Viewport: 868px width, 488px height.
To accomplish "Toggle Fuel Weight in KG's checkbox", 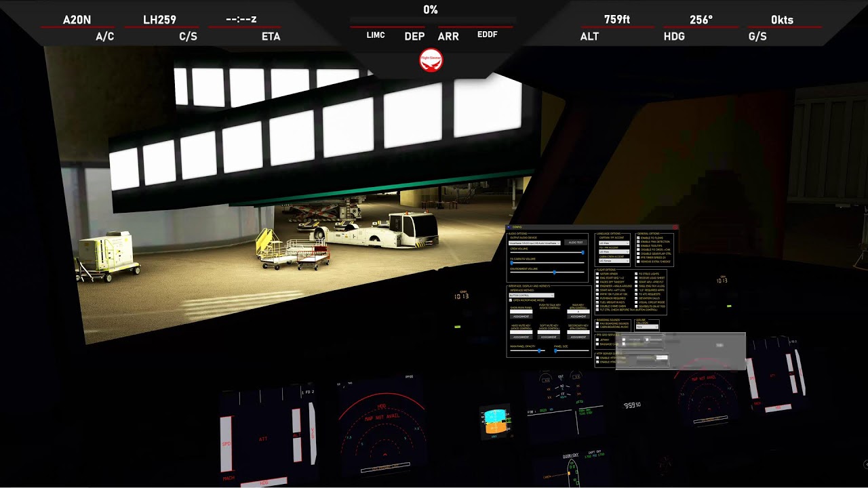I will click(x=597, y=302).
